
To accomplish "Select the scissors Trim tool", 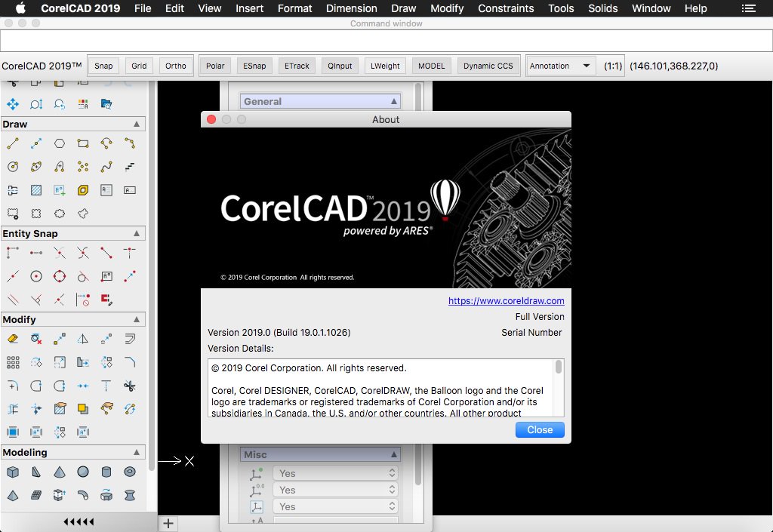I will tap(130, 386).
